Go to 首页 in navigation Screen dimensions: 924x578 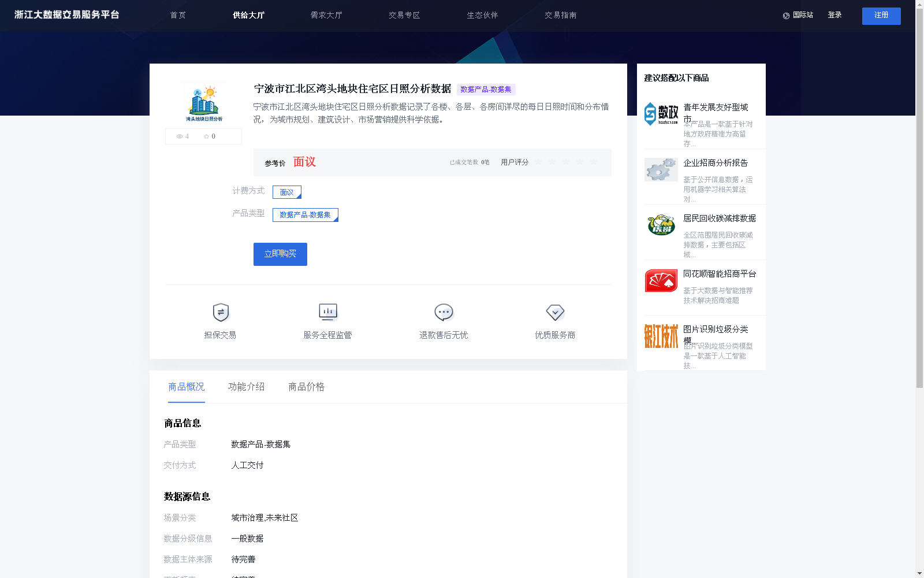[178, 16]
